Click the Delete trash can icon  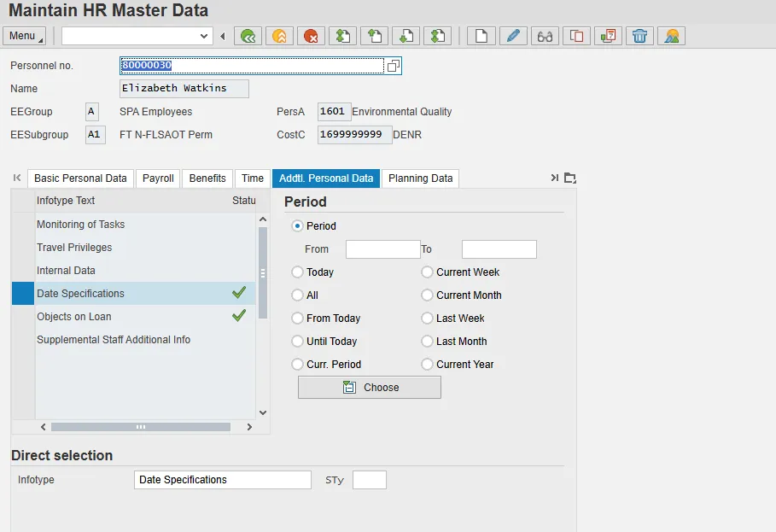pos(639,36)
